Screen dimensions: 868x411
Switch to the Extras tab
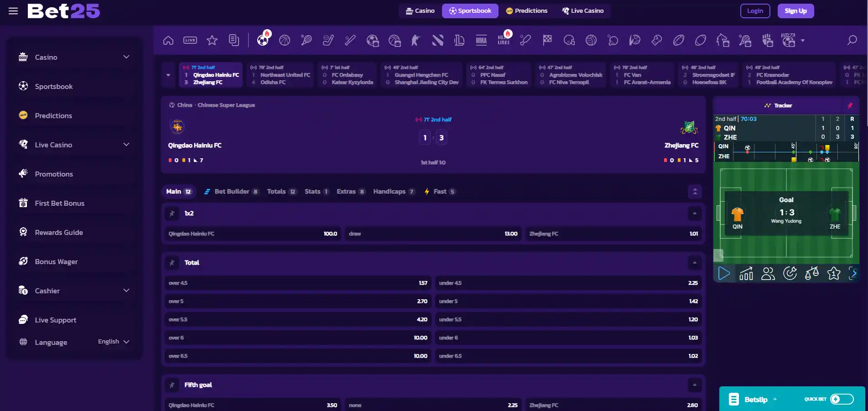[x=351, y=192]
